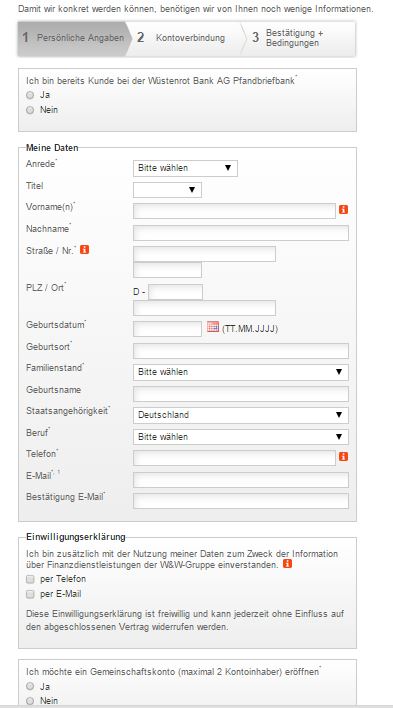
Task: Click info icon in Einwilligungserklärung text
Action: tap(287, 564)
